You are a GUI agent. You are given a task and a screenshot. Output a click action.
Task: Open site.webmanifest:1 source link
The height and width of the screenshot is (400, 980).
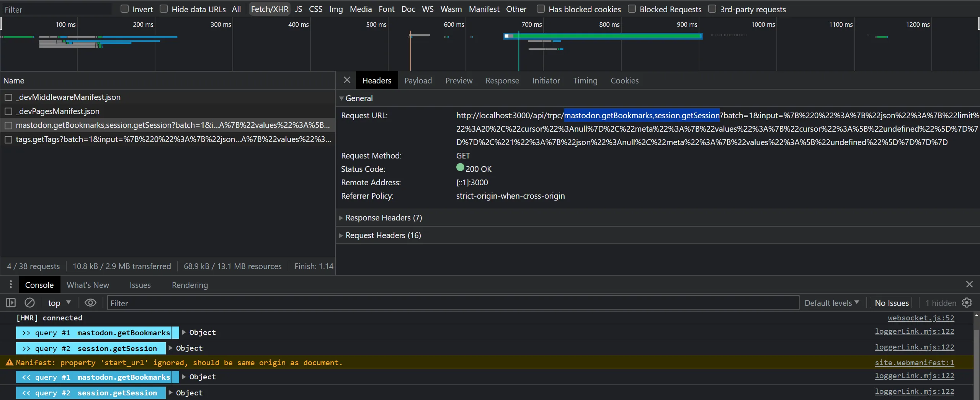coord(914,362)
